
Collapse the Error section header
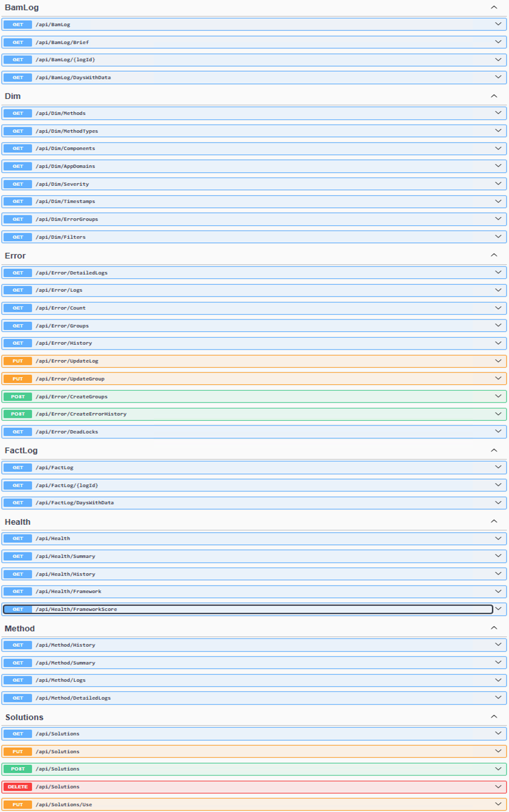254,255
